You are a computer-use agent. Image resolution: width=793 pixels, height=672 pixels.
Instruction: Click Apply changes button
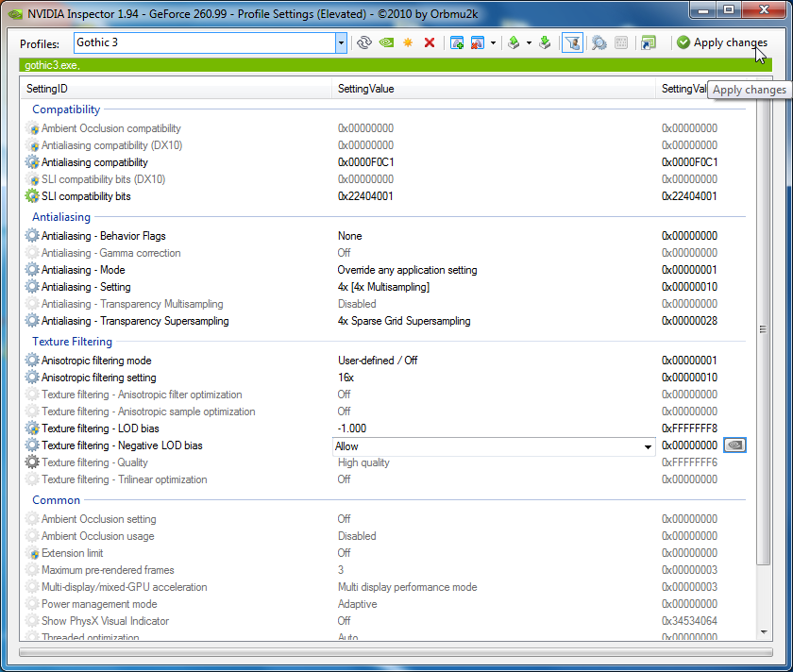pos(722,42)
